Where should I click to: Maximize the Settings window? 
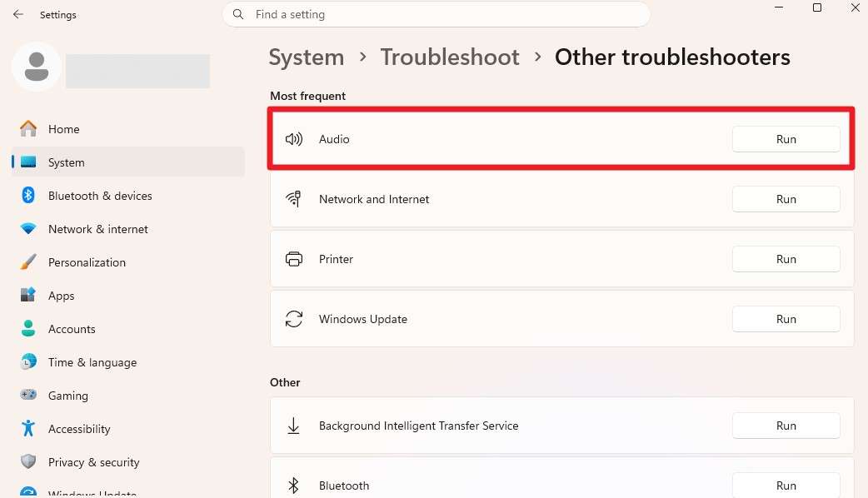tap(817, 7)
